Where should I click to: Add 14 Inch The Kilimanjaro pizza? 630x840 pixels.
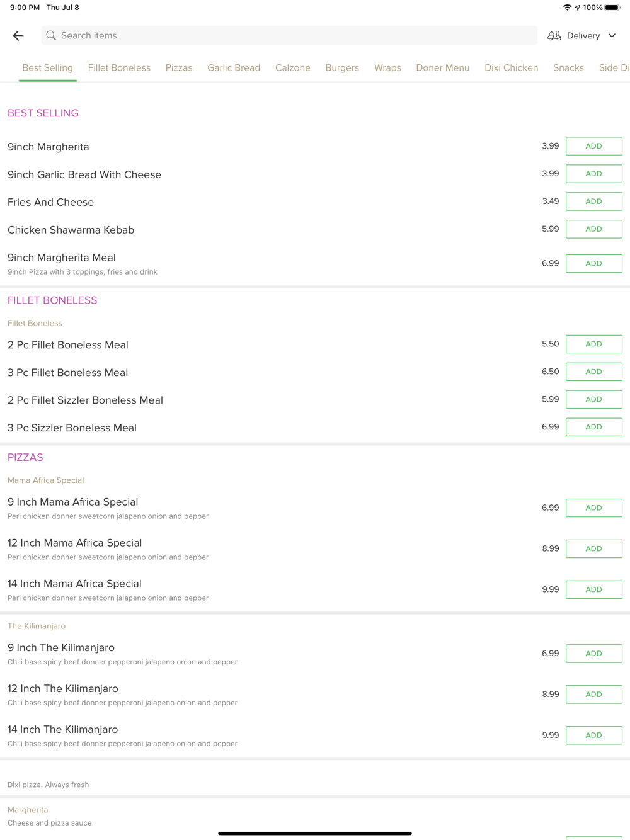pos(594,735)
